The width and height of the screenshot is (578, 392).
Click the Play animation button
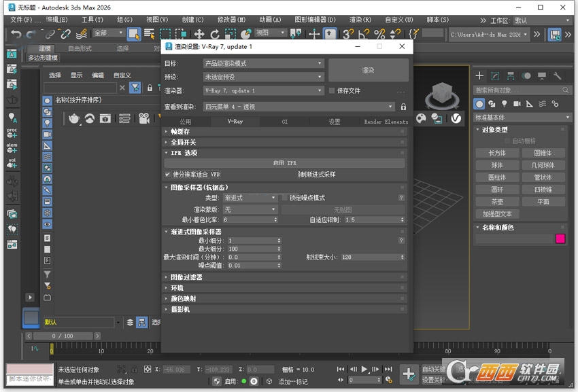coord(364,369)
